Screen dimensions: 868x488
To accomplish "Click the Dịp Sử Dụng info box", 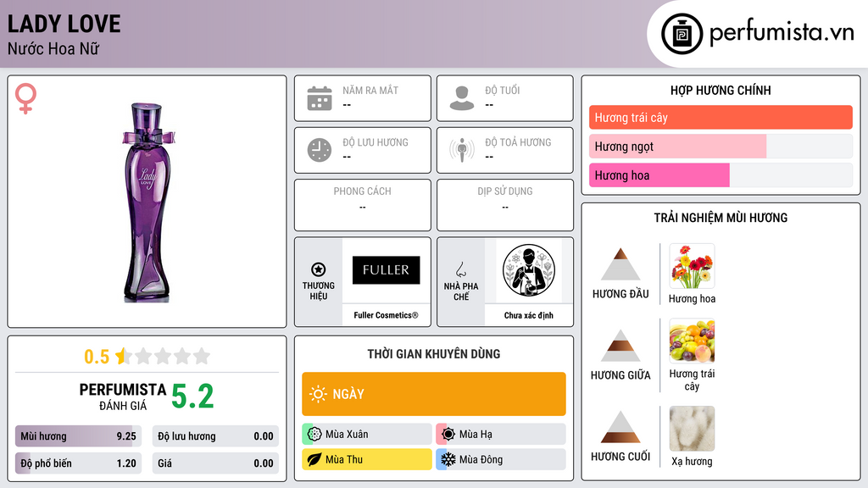I will tap(505, 205).
